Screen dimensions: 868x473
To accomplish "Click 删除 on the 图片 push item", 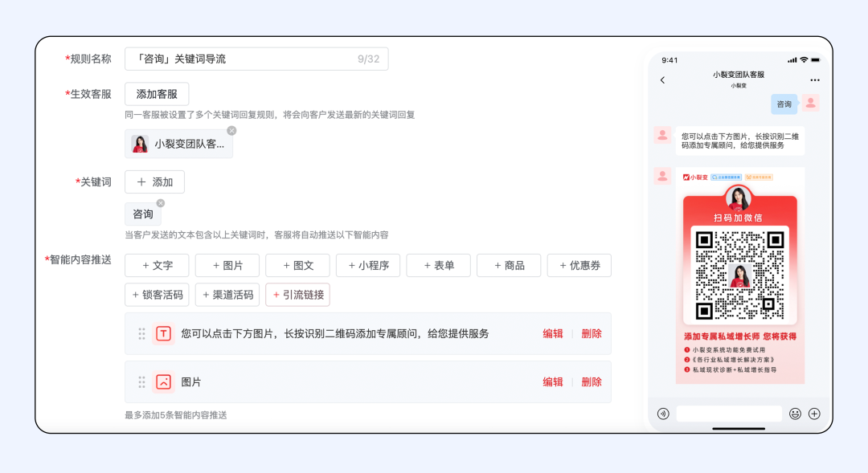I will pyautogui.click(x=591, y=382).
